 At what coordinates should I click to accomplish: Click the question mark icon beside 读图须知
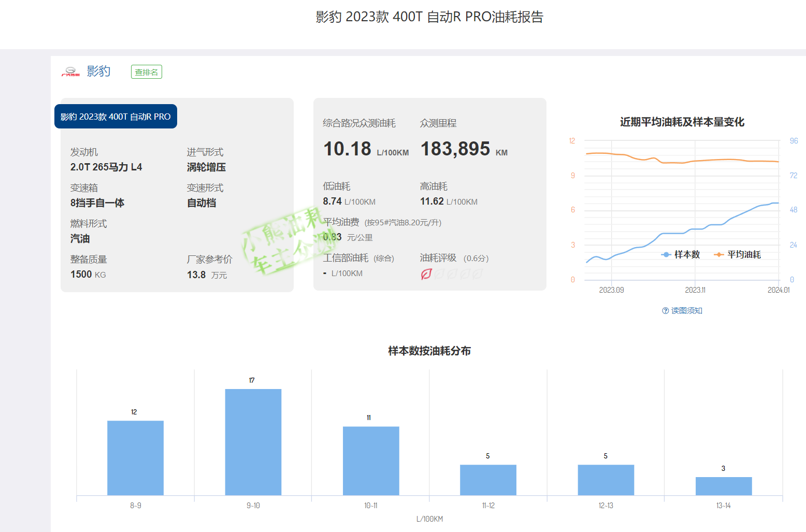[x=665, y=311]
